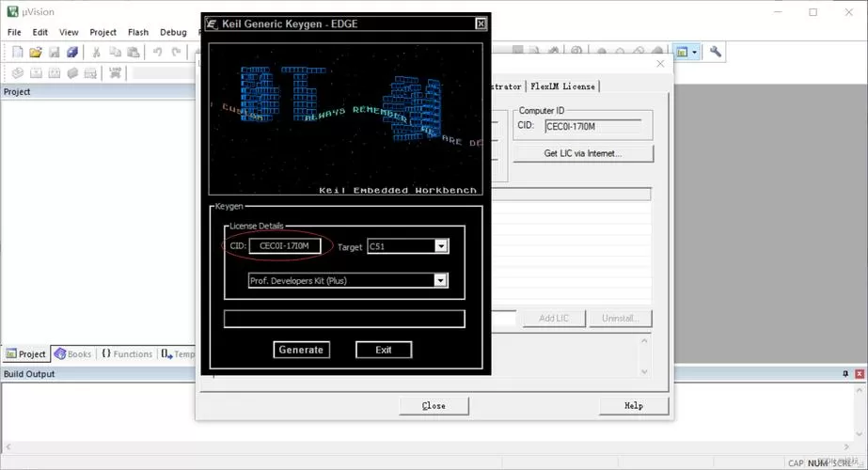Switch to the Templates tab
The height and width of the screenshot is (470, 868).
coord(178,353)
